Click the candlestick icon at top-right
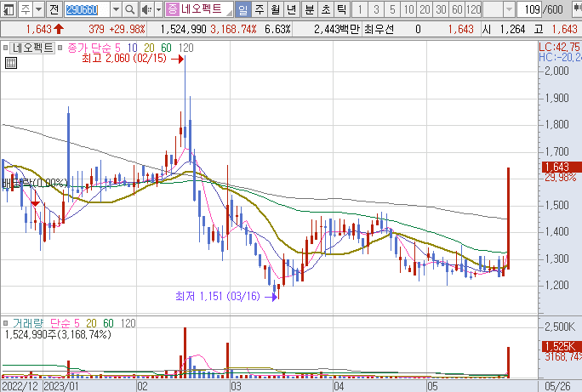582x392 pixels. [x=578, y=9]
